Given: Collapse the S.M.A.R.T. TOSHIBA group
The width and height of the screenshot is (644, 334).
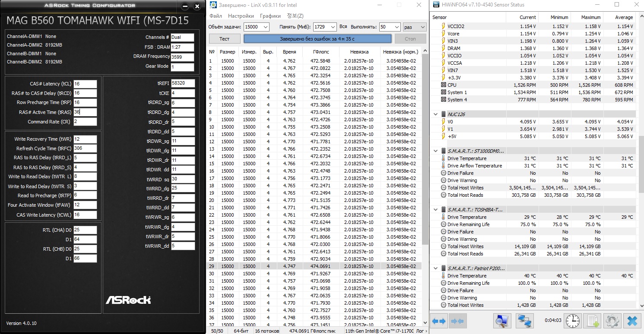Looking at the screenshot, I should pos(435,210).
